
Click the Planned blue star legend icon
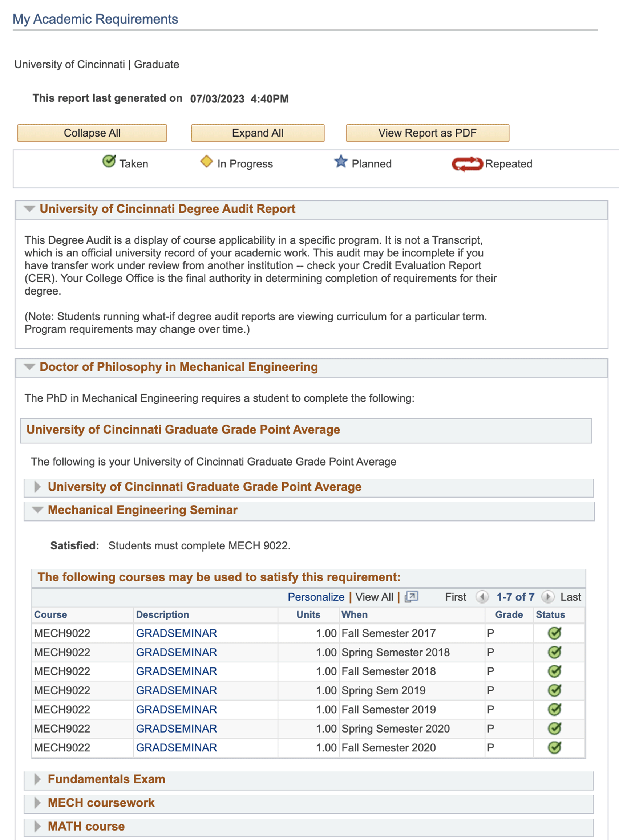[x=341, y=162]
